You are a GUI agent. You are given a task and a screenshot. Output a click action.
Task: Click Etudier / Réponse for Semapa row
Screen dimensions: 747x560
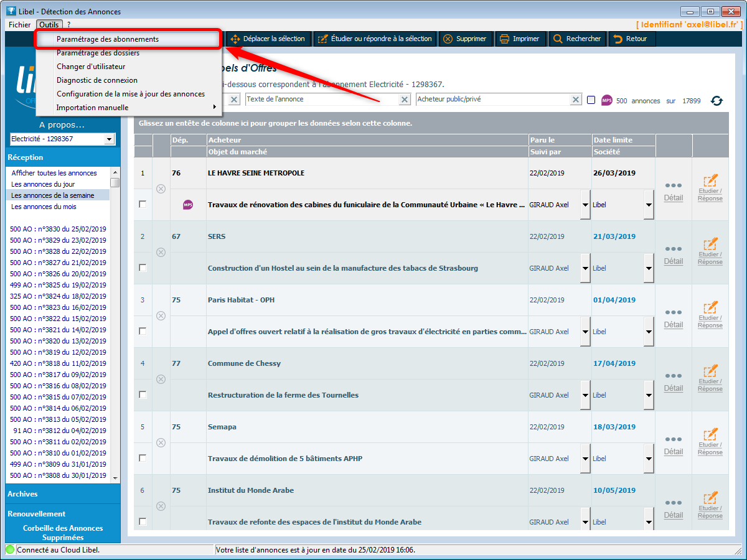pyautogui.click(x=710, y=442)
